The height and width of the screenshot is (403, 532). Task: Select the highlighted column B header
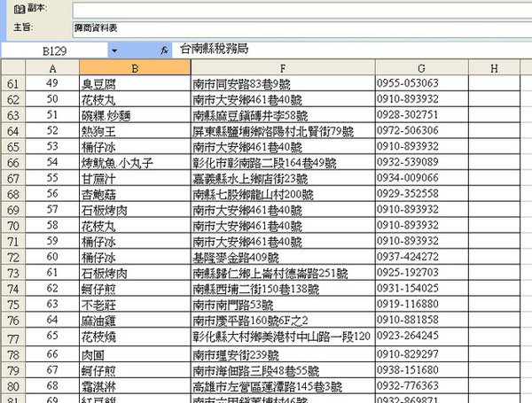click(135, 68)
